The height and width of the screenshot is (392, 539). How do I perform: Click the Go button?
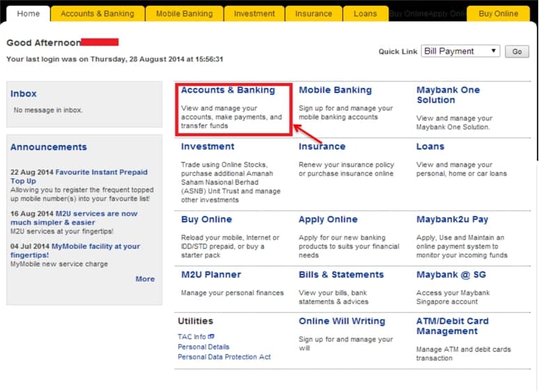[x=517, y=52]
